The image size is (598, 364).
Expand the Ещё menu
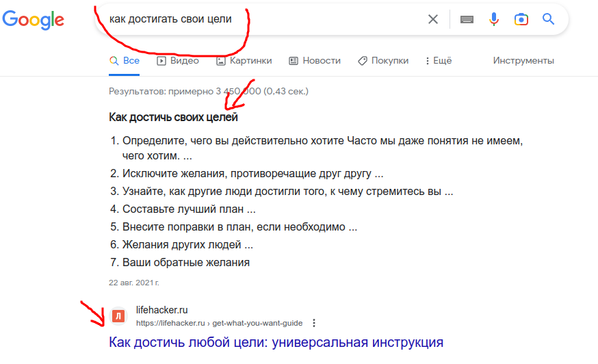[438, 61]
